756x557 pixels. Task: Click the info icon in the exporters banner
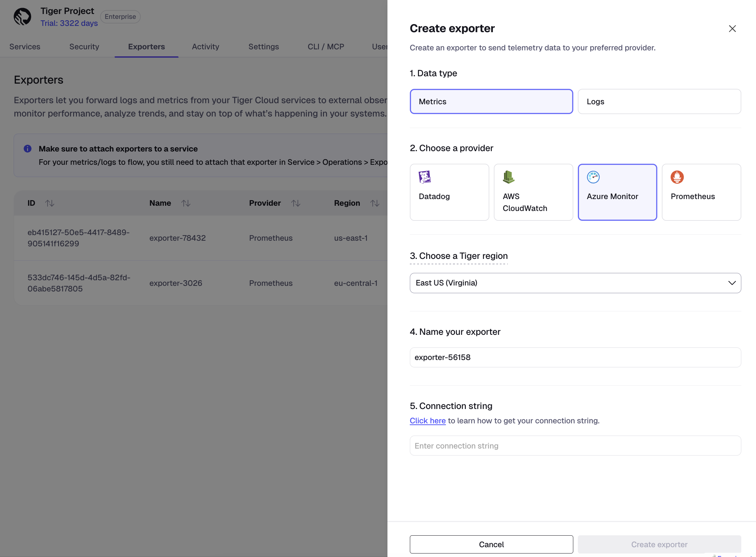(x=28, y=148)
